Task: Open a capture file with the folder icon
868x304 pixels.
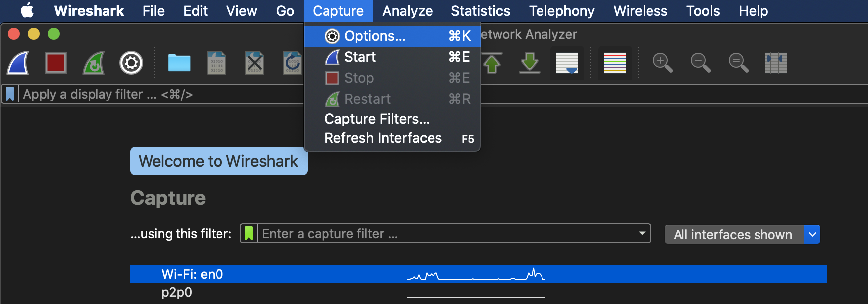Action: tap(179, 63)
